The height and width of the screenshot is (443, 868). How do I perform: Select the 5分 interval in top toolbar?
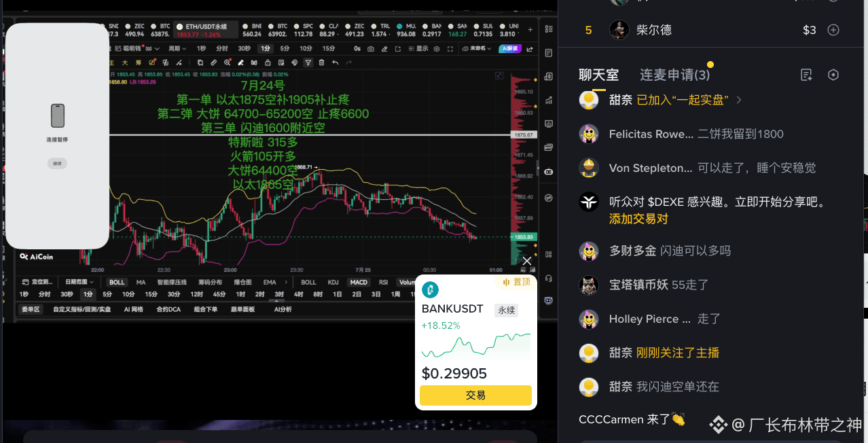(285, 49)
